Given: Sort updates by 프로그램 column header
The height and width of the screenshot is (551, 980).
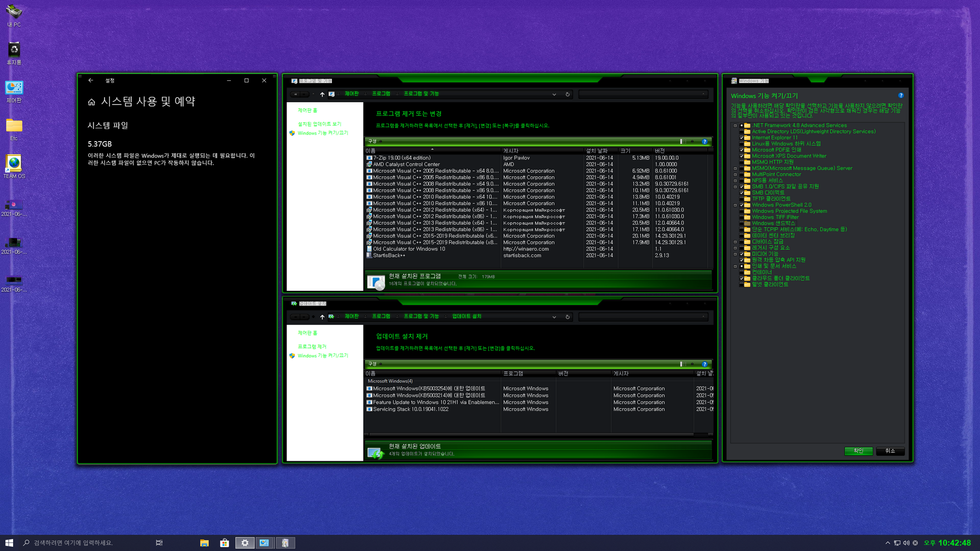Looking at the screenshot, I should click(x=528, y=374).
